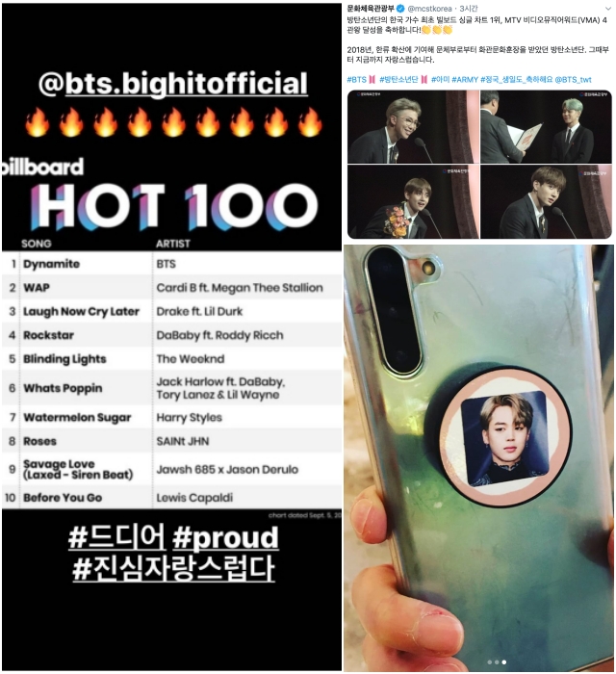Open the 문화체육관광부 account name
Screen dimensions: 616x674
[371, 9]
